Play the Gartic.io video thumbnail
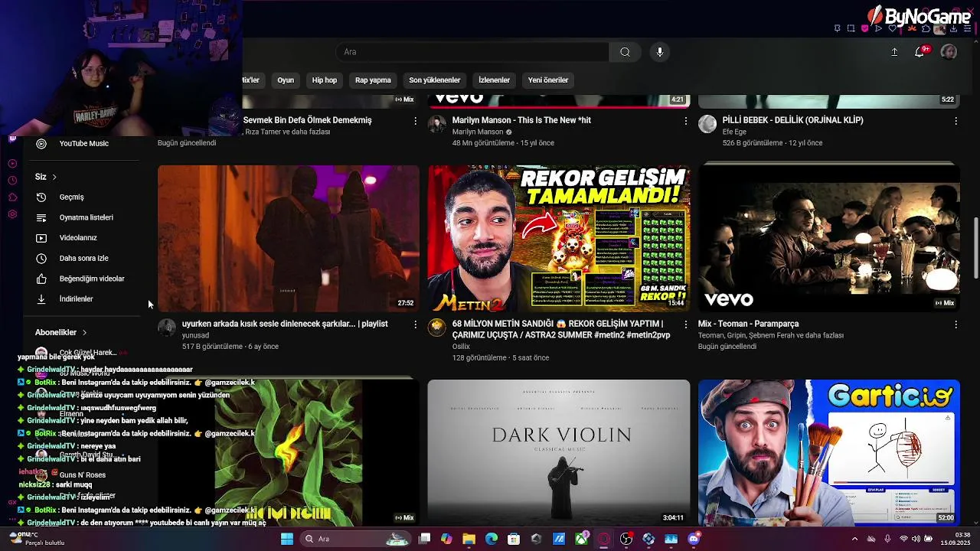The width and height of the screenshot is (980, 551). [x=829, y=452]
